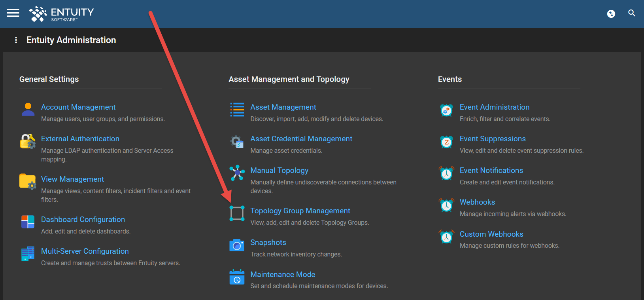Click the Manual Topology network icon
The height and width of the screenshot is (300, 644).
[237, 173]
